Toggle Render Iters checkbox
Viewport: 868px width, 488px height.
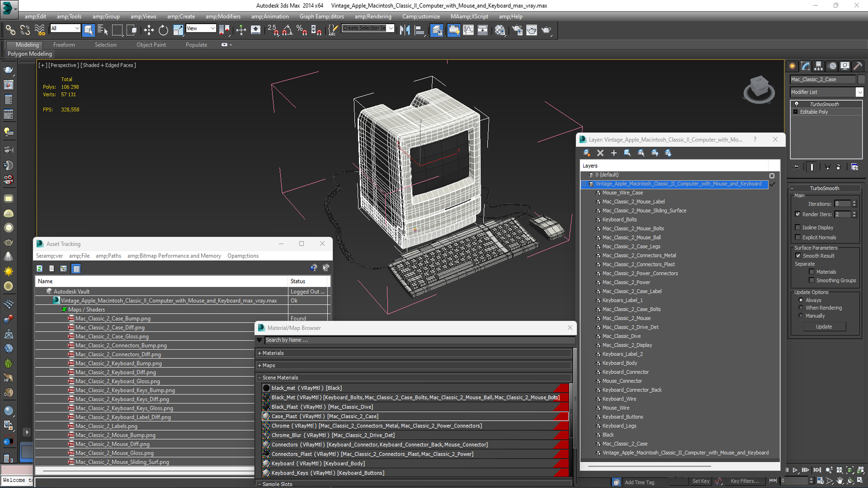(797, 214)
